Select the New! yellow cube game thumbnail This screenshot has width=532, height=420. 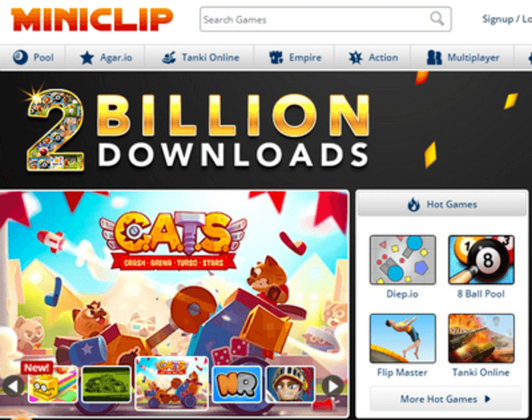52,384
